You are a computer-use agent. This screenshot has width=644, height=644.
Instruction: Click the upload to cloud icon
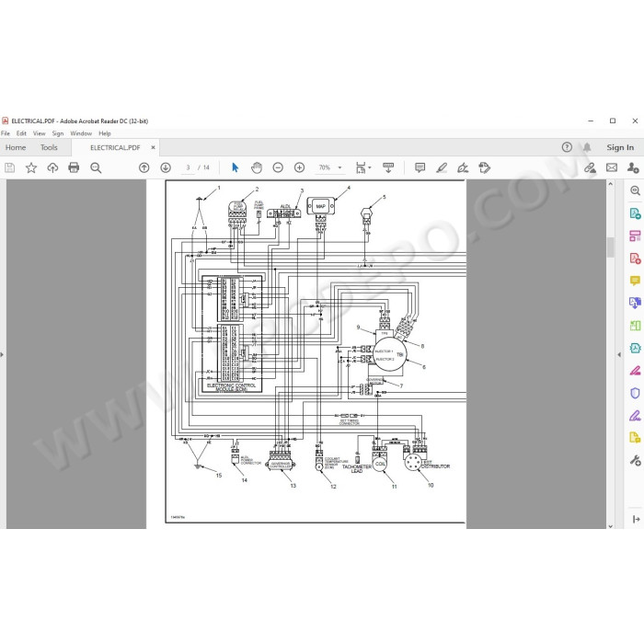tap(52, 167)
